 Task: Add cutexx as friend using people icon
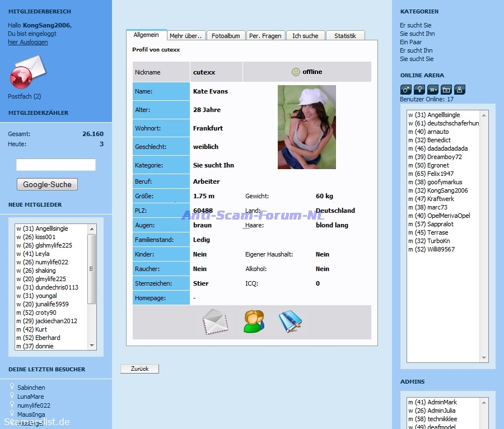coord(253,321)
